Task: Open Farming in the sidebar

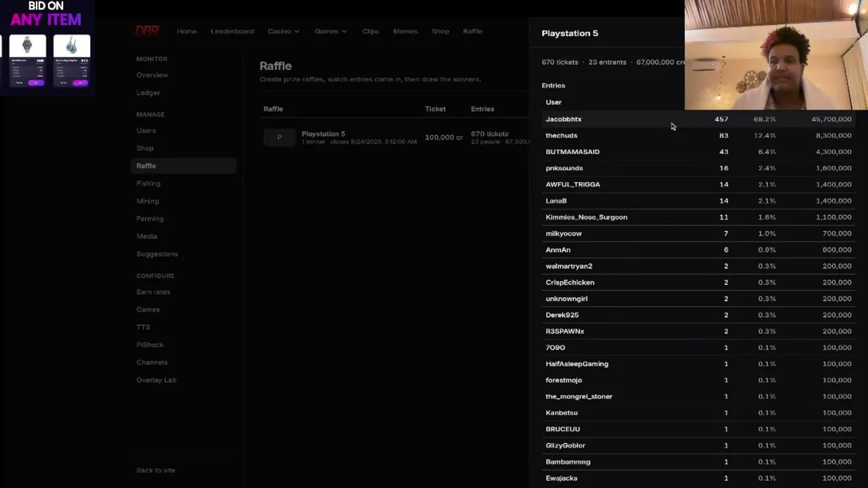Action: pos(150,219)
